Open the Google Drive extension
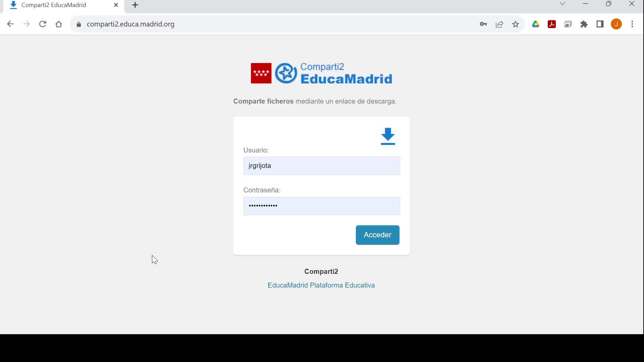 (536, 24)
